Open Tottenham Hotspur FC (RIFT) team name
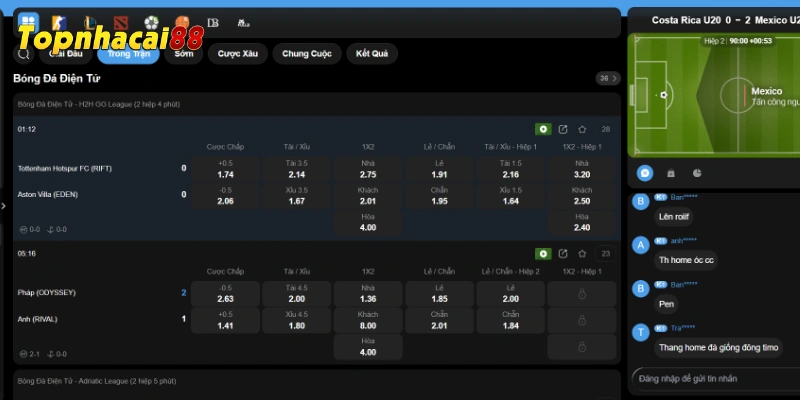Screen dimensions: 800x400 65,168
